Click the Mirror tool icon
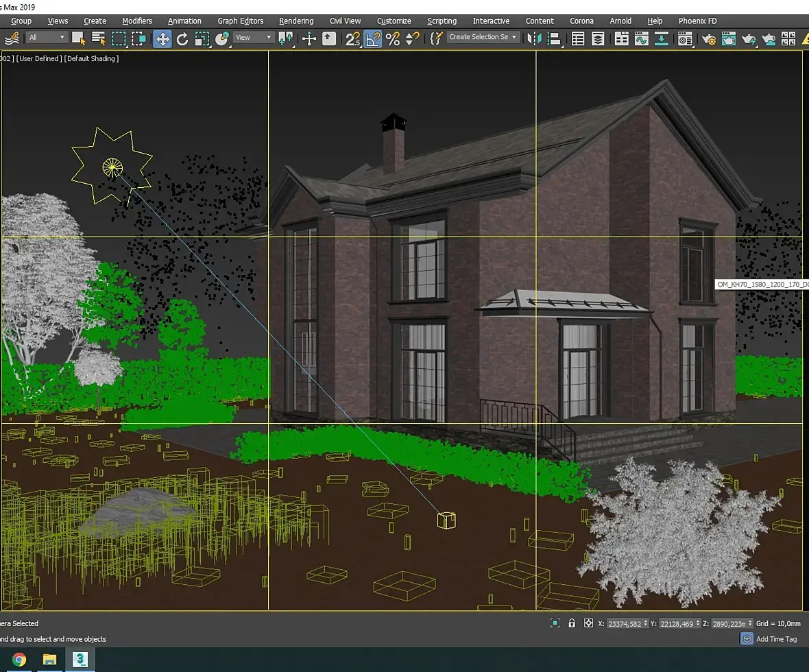The width and height of the screenshot is (809, 672). (x=535, y=38)
